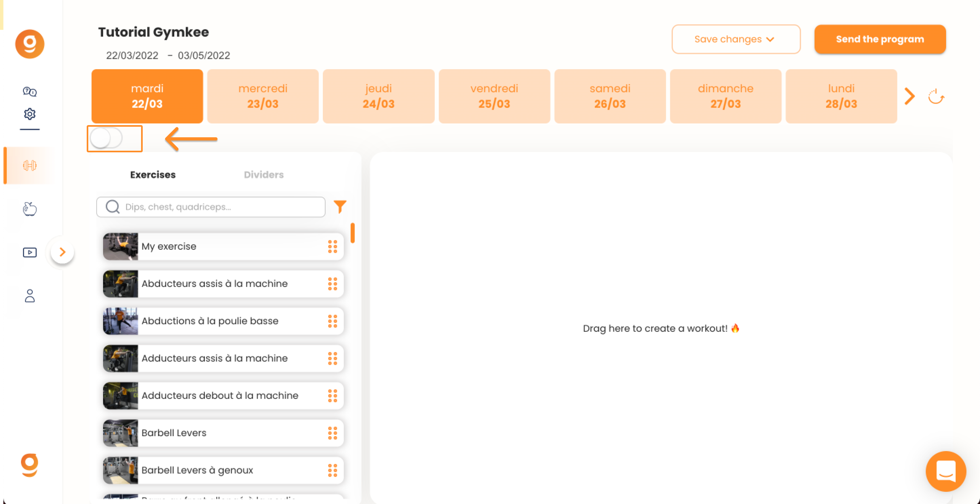This screenshot has height=504, width=980.
Task: Open the chat messages sidebar icon
Action: [x=30, y=91]
